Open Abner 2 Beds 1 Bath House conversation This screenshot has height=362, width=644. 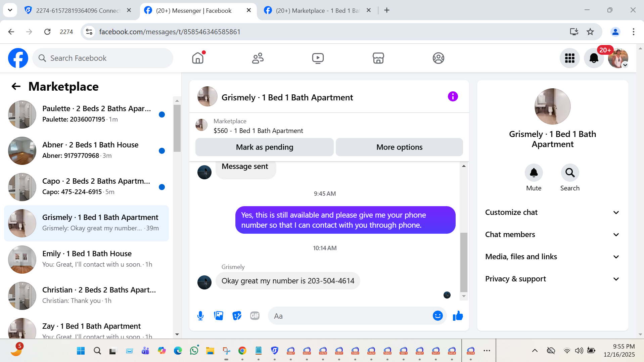click(86, 150)
